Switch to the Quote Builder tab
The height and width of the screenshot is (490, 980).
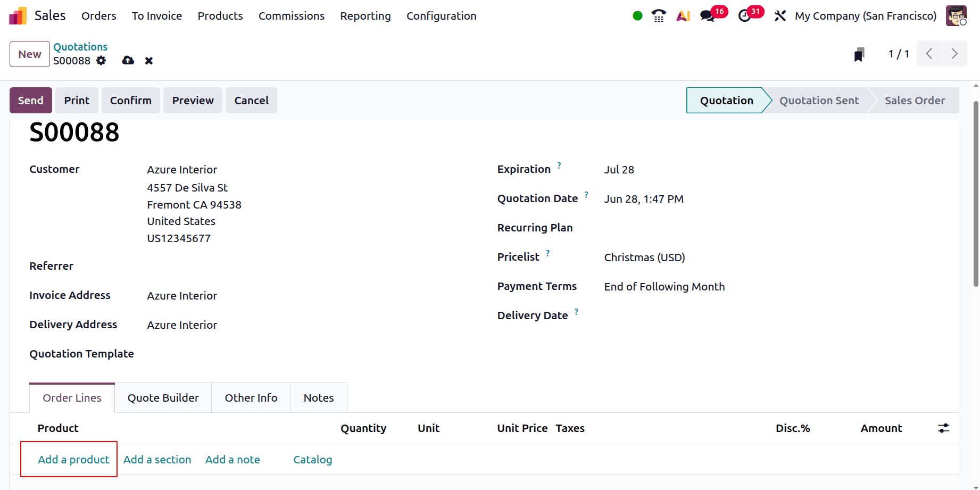coord(163,398)
